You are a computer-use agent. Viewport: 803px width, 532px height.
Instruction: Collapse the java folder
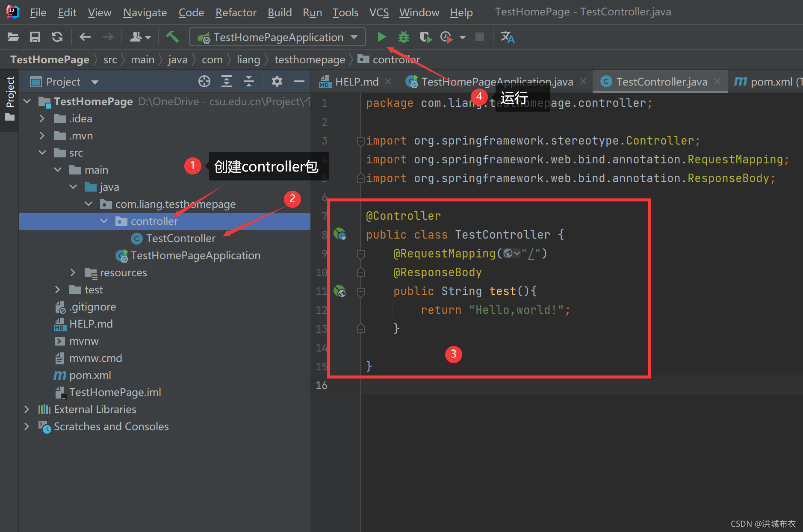pos(73,187)
